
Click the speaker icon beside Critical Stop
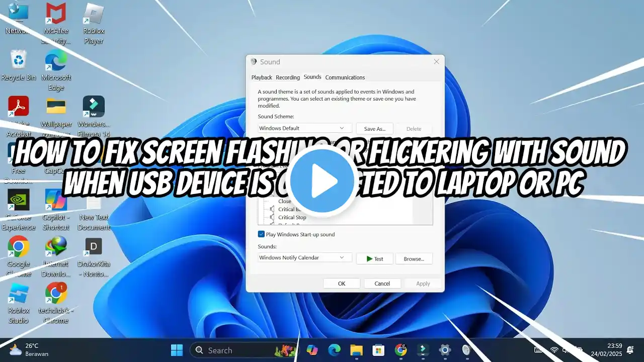tap(272, 218)
